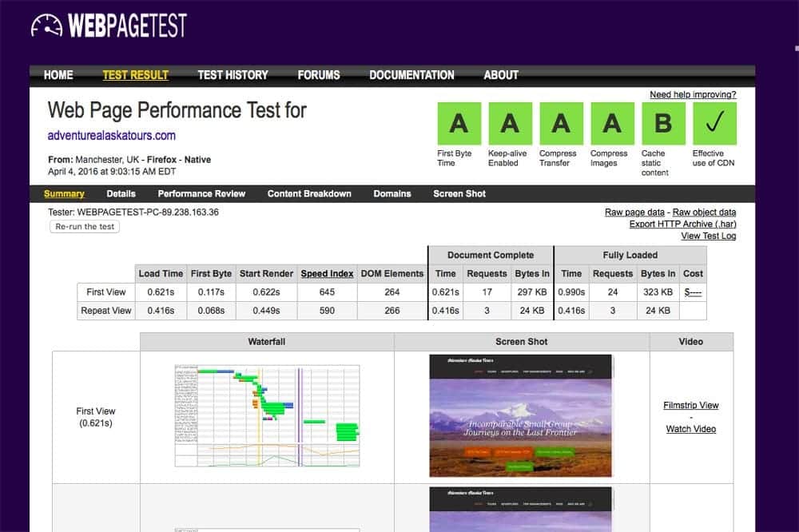The width and height of the screenshot is (799, 532).
Task: Click First View first byte 0.117s
Action: point(211,292)
